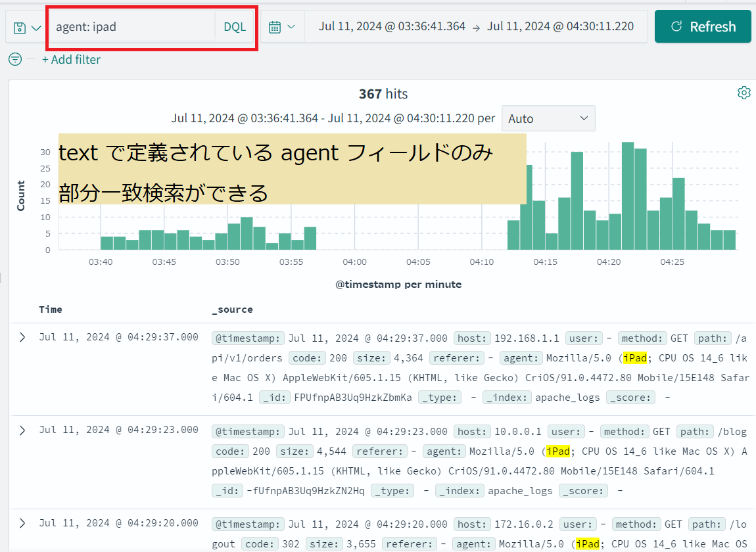Viewport: 756px width, 552px height.
Task: Click code value 302 in third row
Action: (291, 544)
